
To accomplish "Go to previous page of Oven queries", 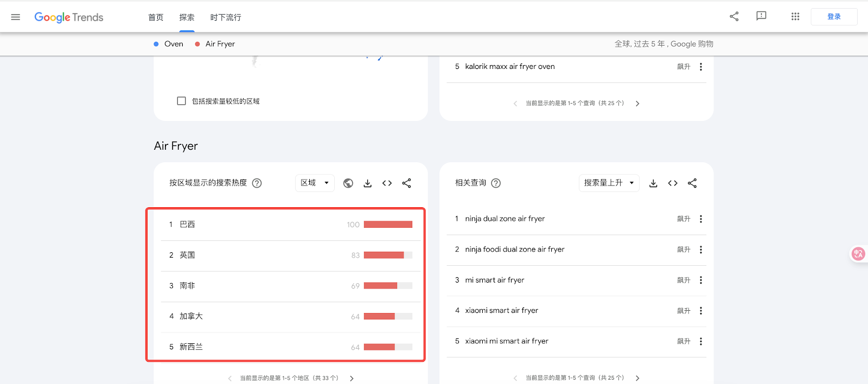I will point(515,104).
